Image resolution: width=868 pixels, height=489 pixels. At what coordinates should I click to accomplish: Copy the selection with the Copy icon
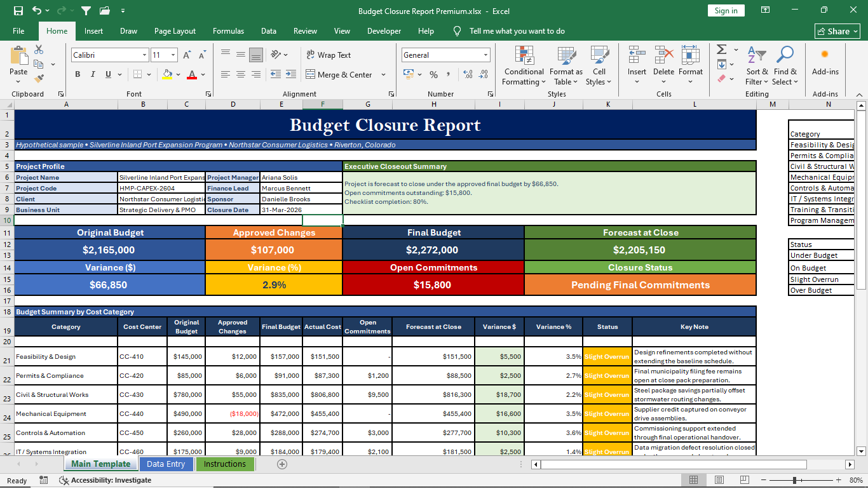(x=39, y=64)
